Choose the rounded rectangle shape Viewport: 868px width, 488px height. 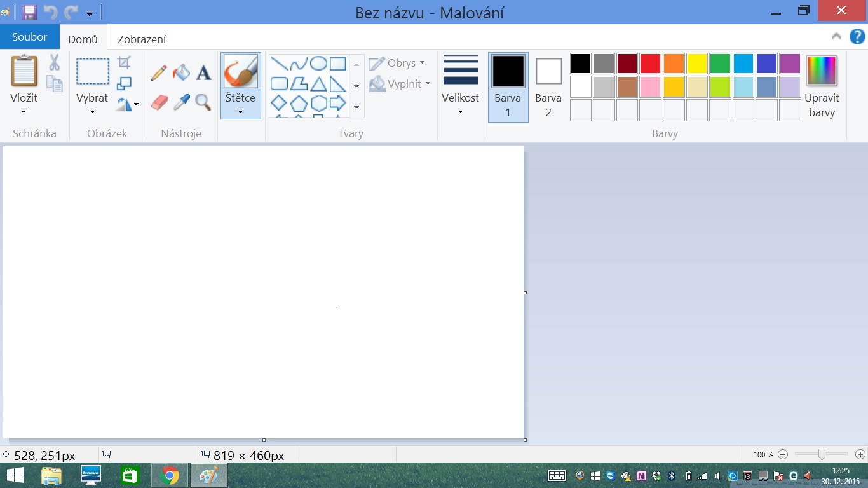[x=280, y=83]
